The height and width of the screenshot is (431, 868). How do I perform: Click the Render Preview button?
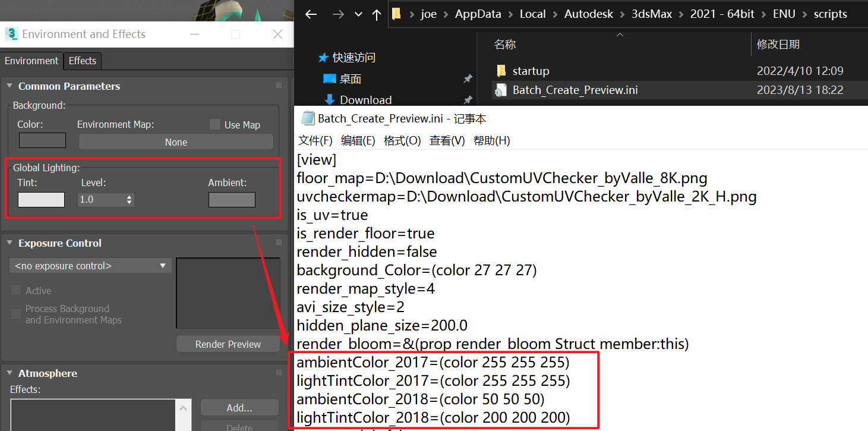click(228, 344)
